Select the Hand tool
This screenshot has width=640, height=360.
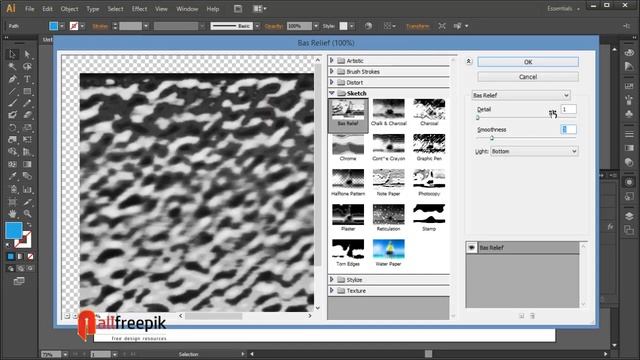coord(12,213)
